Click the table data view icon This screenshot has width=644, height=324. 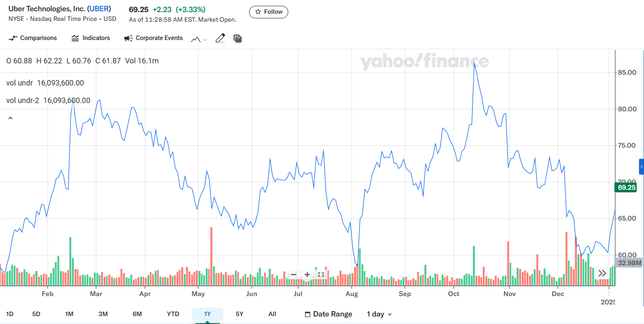(x=238, y=39)
